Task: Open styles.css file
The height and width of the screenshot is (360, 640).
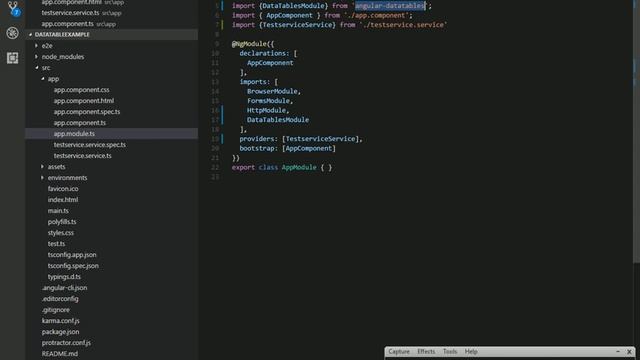Action: pyautogui.click(x=60, y=233)
